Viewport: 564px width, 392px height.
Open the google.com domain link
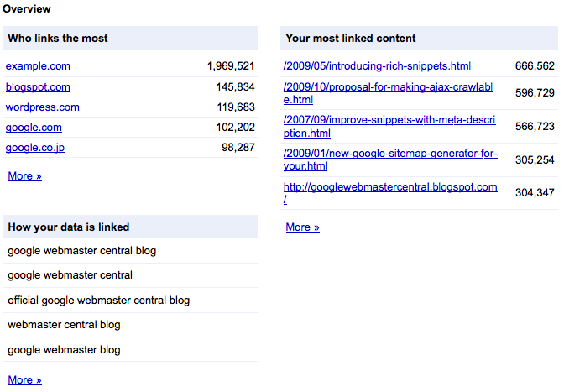tap(34, 128)
